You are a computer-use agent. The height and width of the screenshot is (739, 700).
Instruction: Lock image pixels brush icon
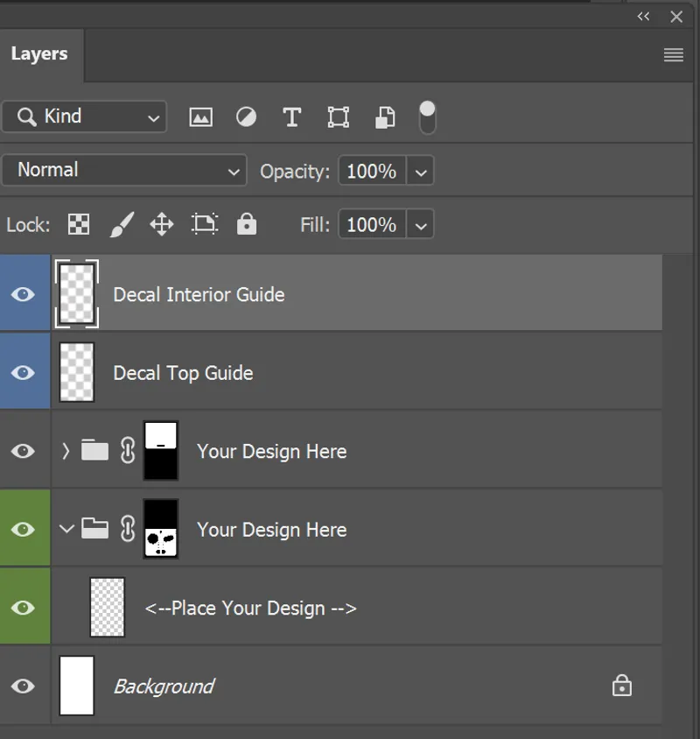[122, 225]
